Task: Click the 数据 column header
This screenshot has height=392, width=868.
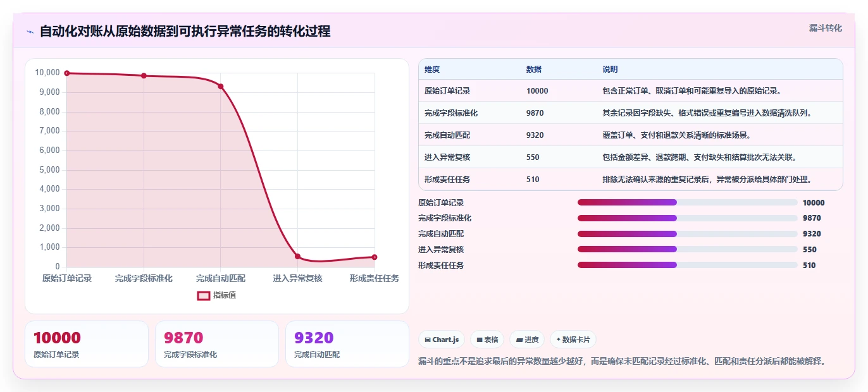Action: click(534, 70)
